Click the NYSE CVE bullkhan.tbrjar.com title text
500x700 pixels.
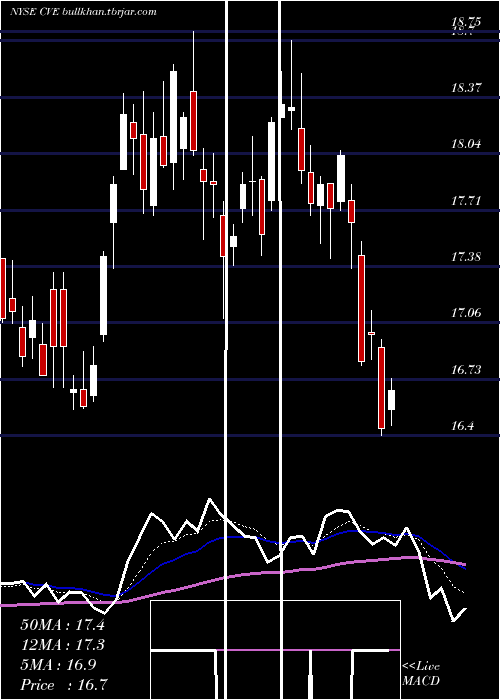pyautogui.click(x=83, y=12)
